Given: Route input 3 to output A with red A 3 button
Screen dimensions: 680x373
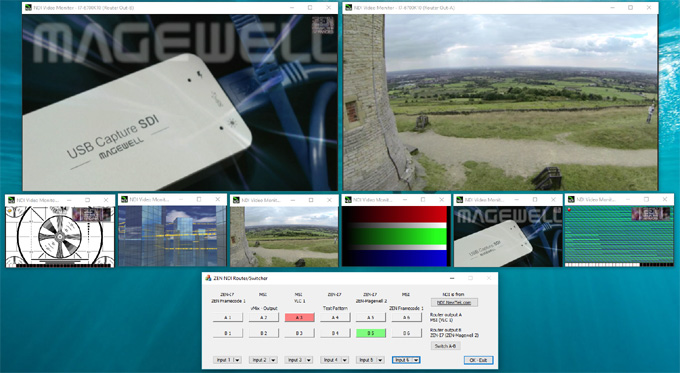Looking at the screenshot, I should [299, 317].
